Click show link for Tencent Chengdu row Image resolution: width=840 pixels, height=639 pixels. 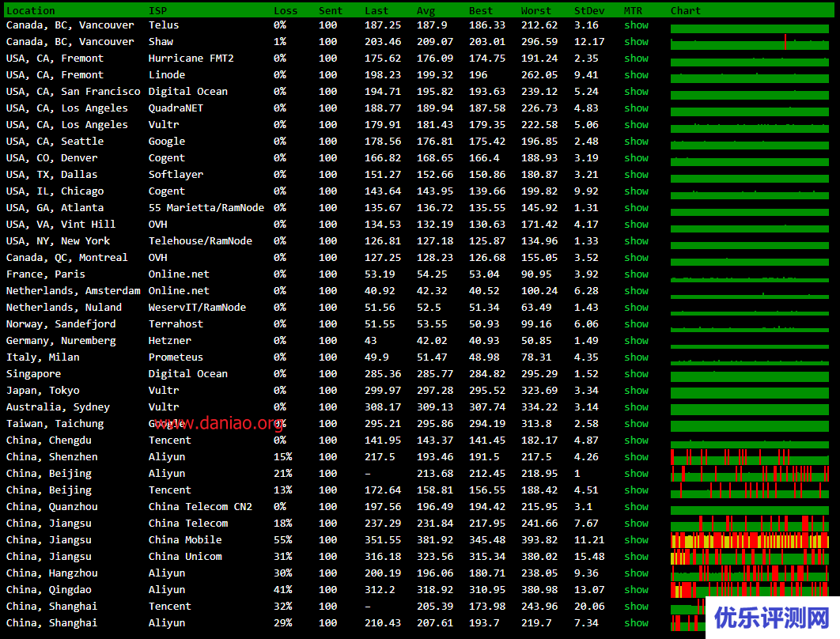pos(636,440)
